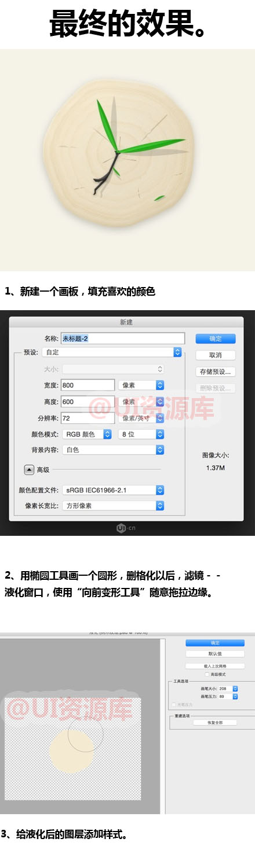Viewport: 255px width, 868px height.
Task: Click the cream circle shape in 液化 preview
Action: pyautogui.click(x=71, y=752)
